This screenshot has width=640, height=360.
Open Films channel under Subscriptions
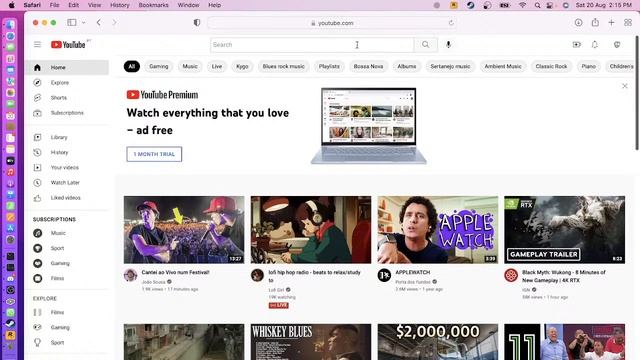67,278
